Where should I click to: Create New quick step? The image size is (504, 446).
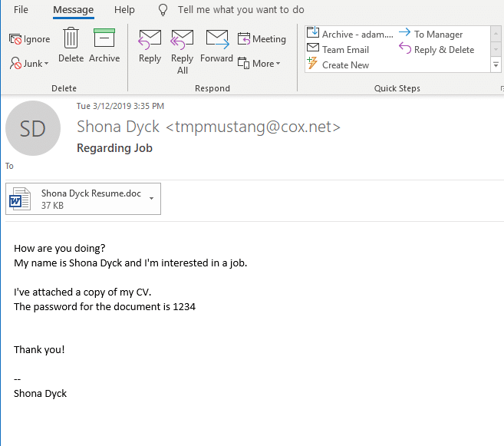click(338, 65)
